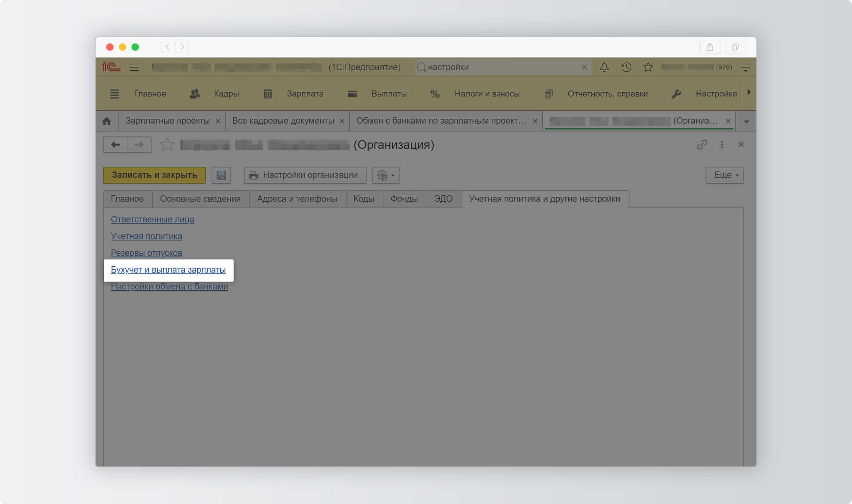Close the Все кадровые документы tab
The width and height of the screenshot is (852, 504).
pyautogui.click(x=342, y=121)
